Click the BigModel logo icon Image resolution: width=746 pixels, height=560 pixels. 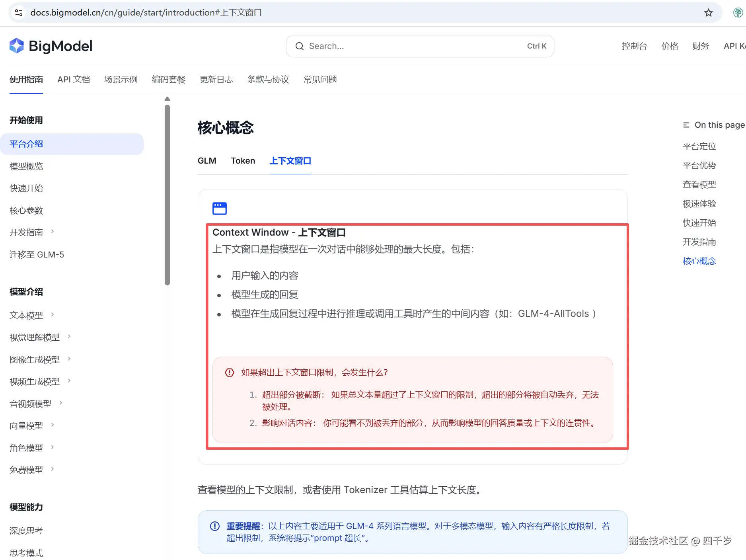pos(16,45)
